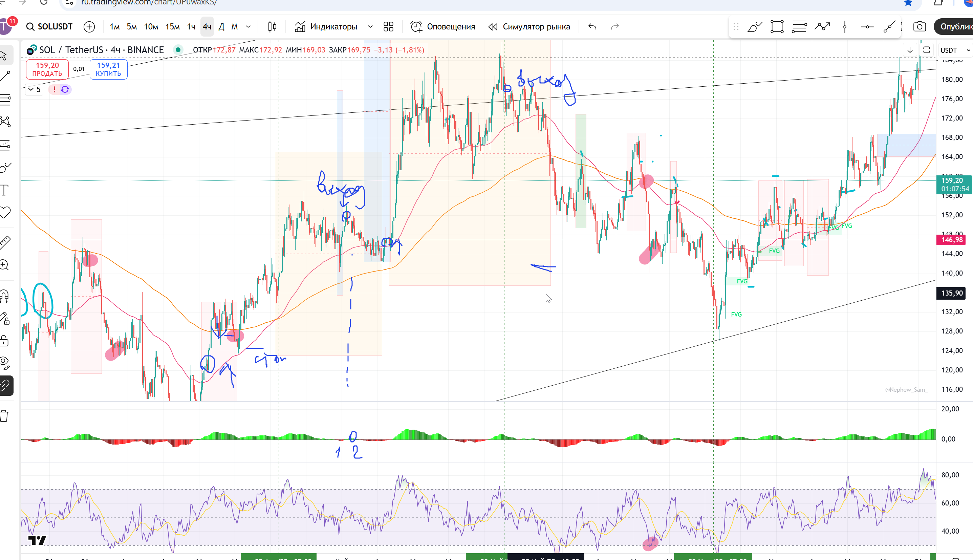Start the Симулятор рынка replay

click(529, 26)
